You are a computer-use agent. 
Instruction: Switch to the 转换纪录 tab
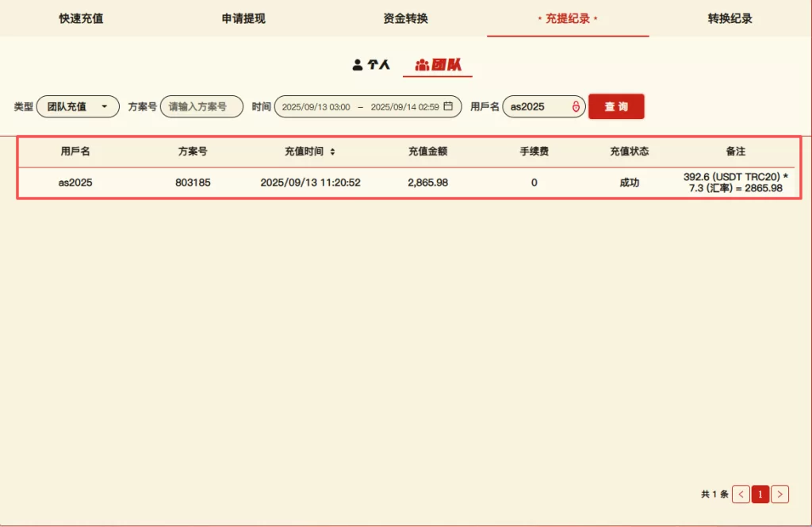(730, 18)
